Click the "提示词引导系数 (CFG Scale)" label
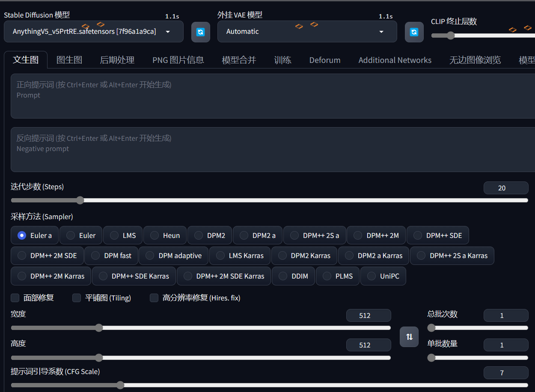The width and height of the screenshot is (535, 392). (x=55, y=371)
